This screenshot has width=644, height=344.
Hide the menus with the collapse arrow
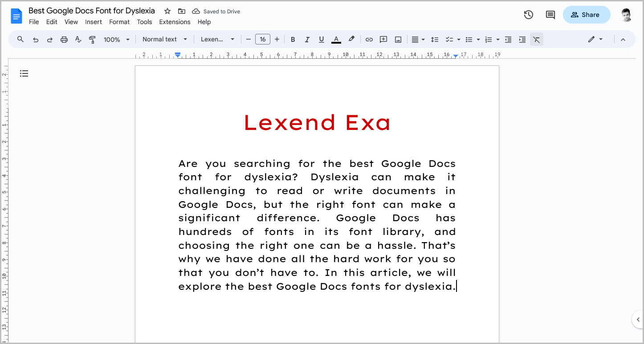[623, 40]
